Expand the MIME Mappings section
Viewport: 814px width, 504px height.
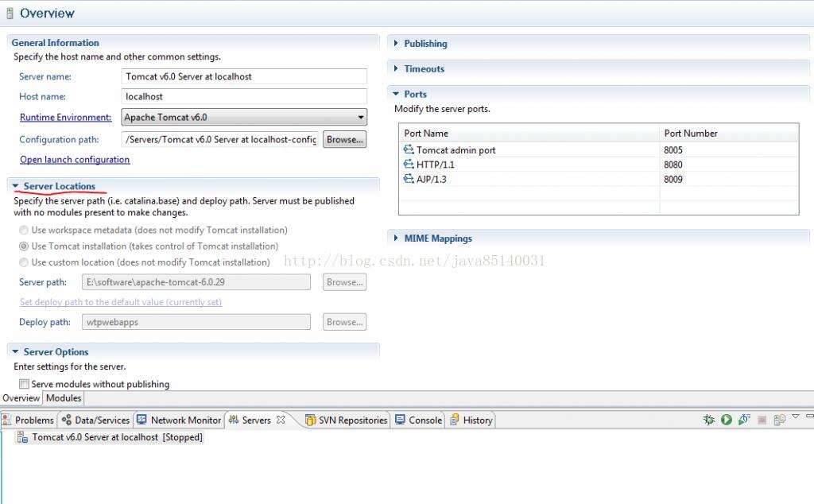(396, 238)
